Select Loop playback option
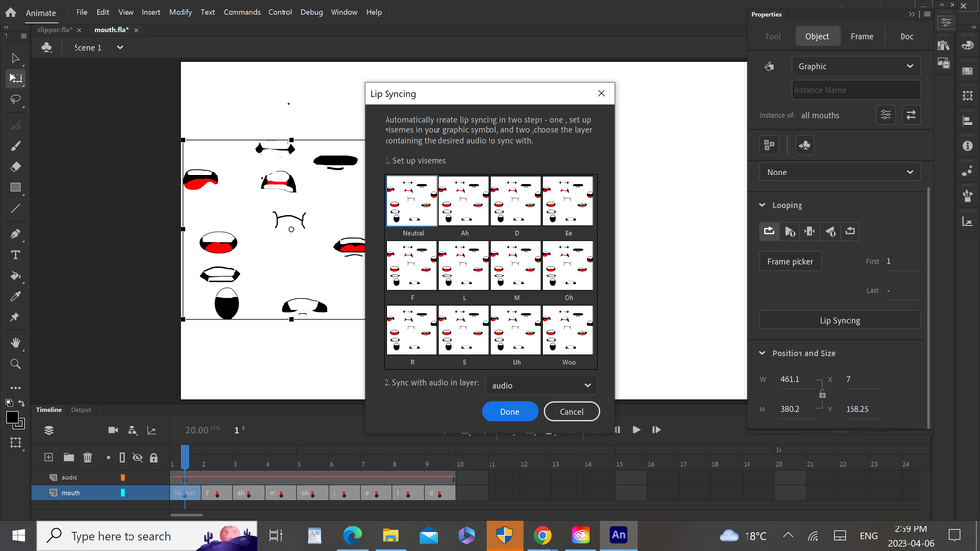Image resolution: width=980 pixels, height=551 pixels. pos(769,231)
